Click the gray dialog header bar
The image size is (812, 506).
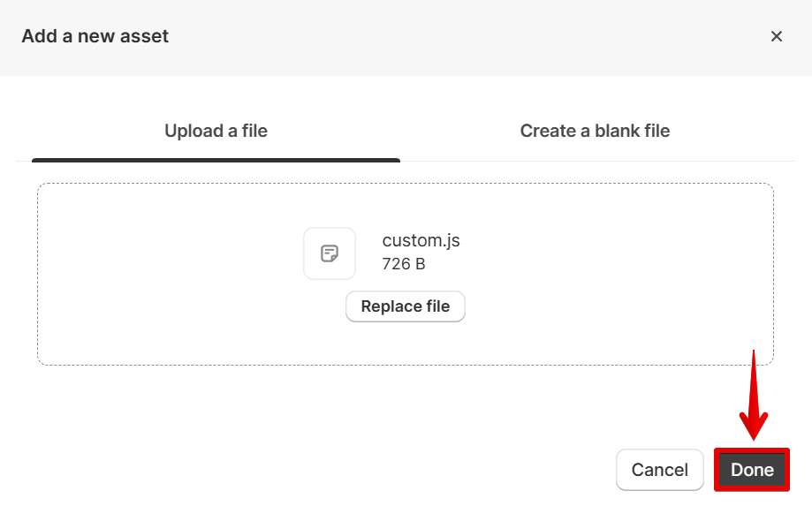pyautogui.click(x=442, y=36)
